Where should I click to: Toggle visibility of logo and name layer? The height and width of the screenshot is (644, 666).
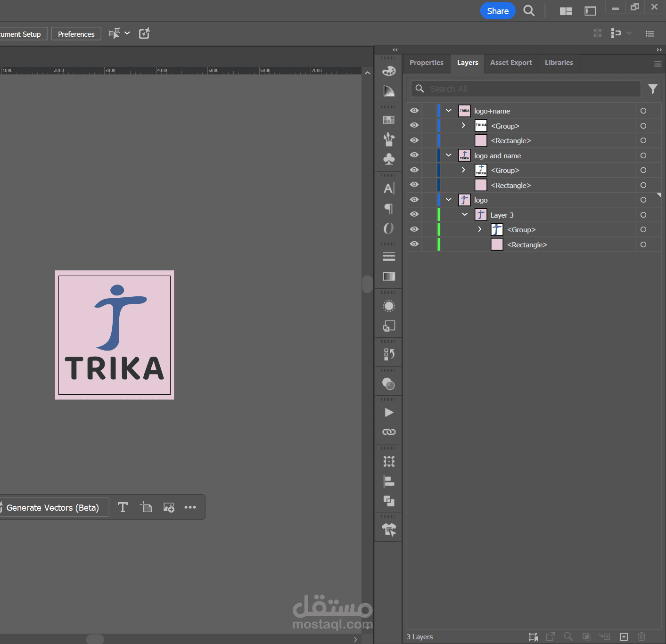(414, 155)
